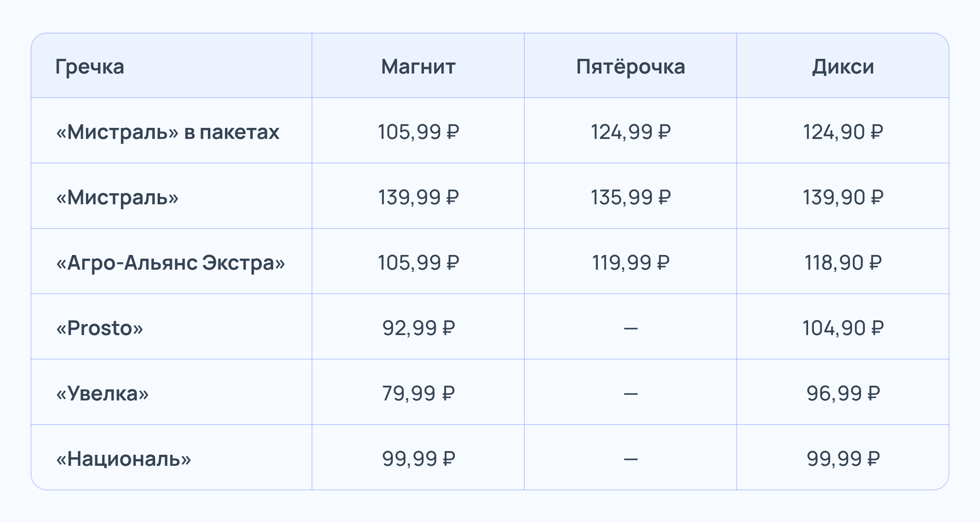The width and height of the screenshot is (980, 523).
Task: Click the 104,90 ₽ «Prosto» price
Action: click(x=843, y=328)
